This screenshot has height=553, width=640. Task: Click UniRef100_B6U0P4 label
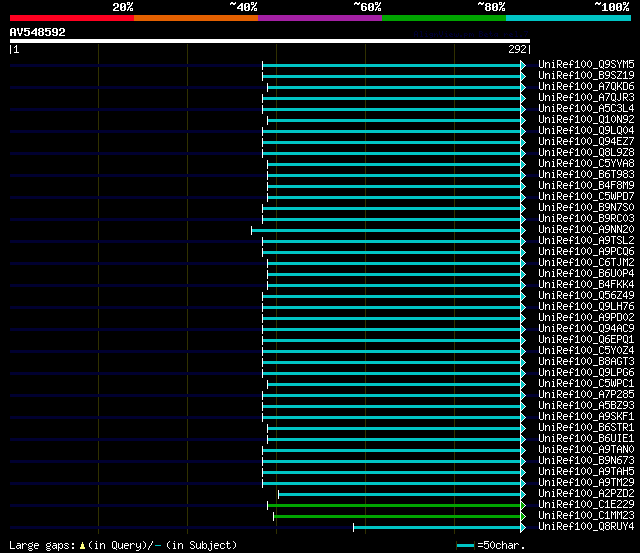point(586,274)
